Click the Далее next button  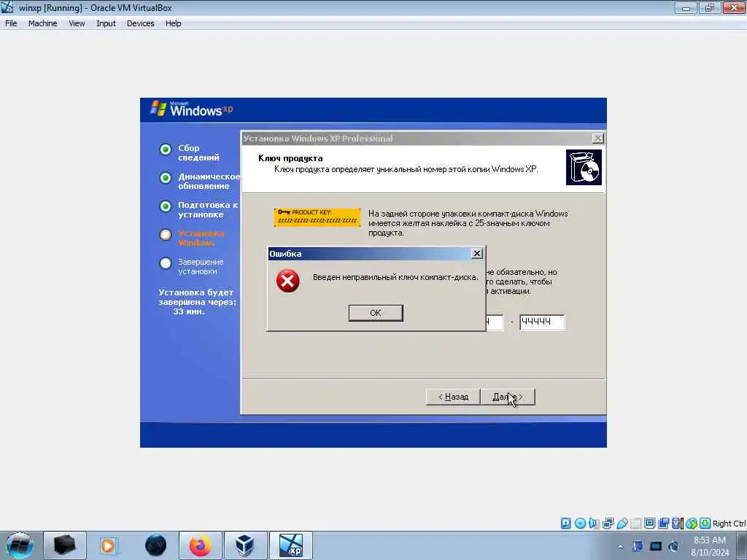[508, 397]
